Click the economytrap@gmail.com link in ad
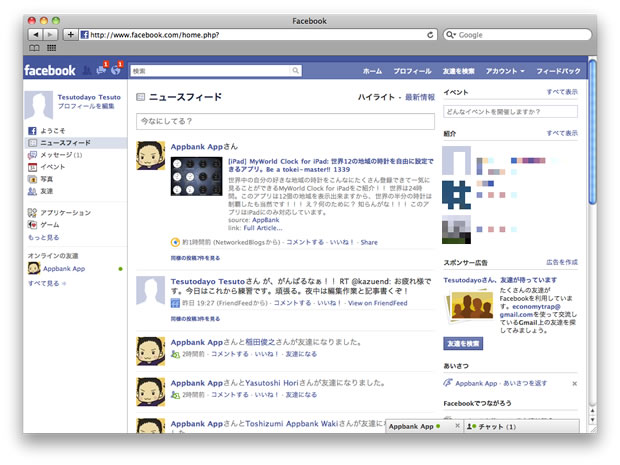This screenshot has height=465, width=620. point(530,311)
